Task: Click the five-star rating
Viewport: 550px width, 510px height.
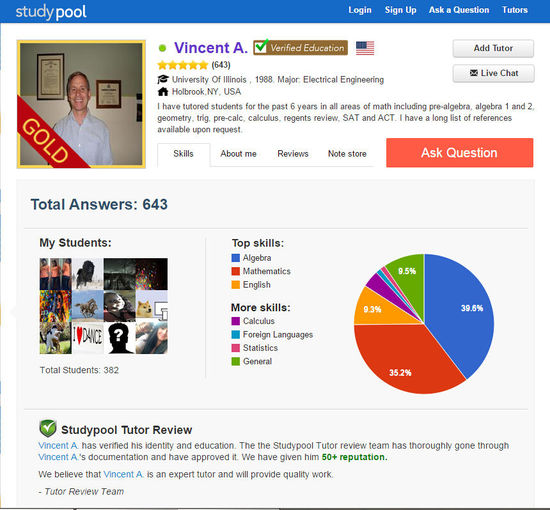Action: [183, 65]
